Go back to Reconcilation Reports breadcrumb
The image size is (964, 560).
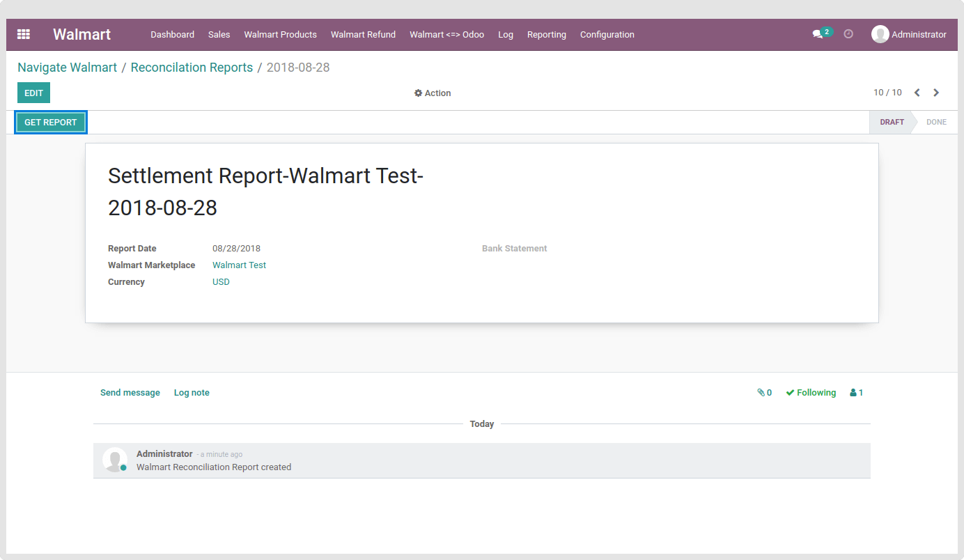coord(192,68)
